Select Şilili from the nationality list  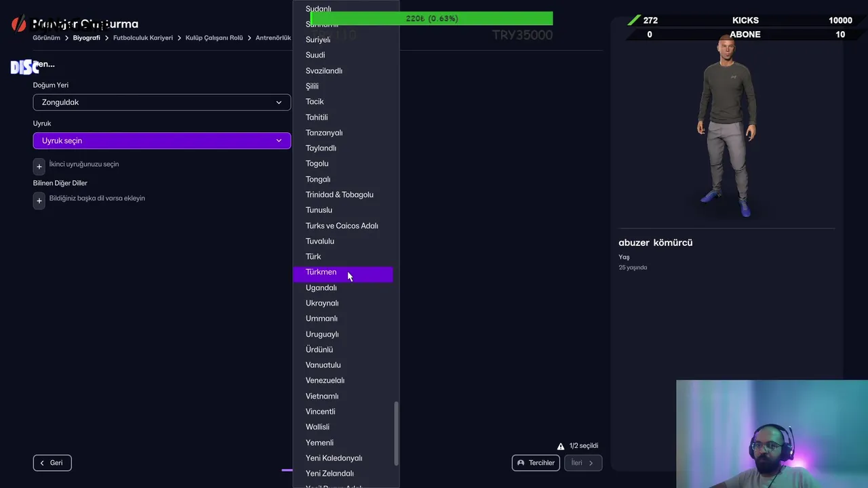tap(342, 86)
